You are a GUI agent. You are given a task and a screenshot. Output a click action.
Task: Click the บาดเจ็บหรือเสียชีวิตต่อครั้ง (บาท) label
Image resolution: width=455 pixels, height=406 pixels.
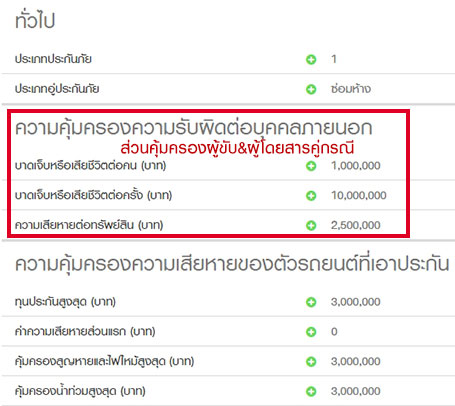93,195
